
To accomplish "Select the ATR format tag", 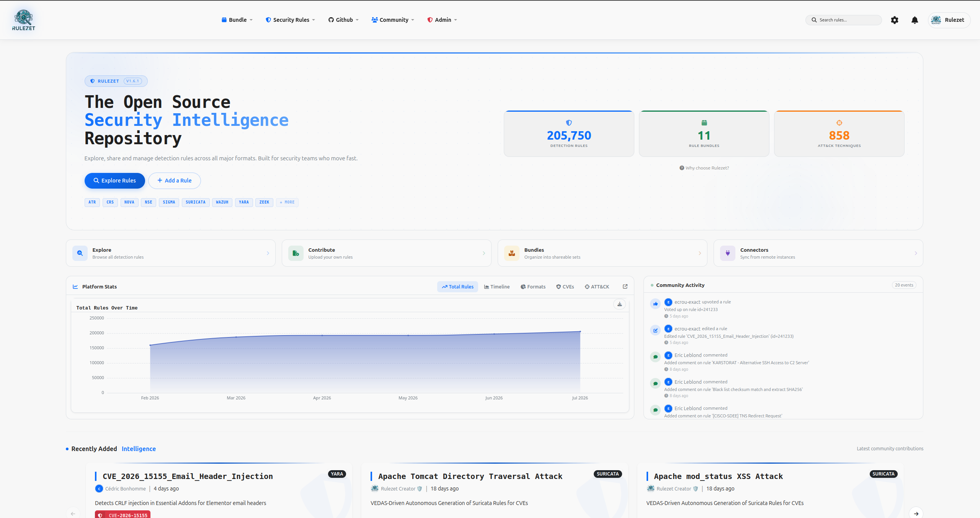I will (x=92, y=202).
